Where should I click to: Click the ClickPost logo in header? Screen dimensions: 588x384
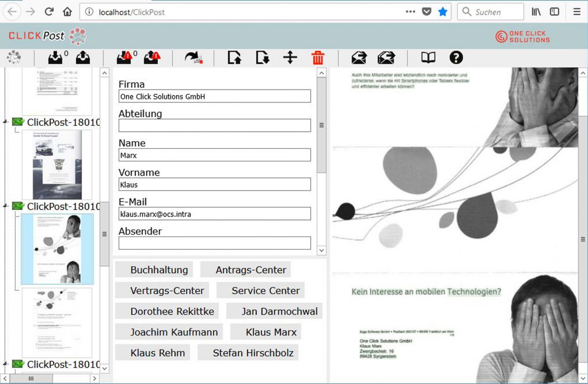pyautogui.click(x=47, y=36)
